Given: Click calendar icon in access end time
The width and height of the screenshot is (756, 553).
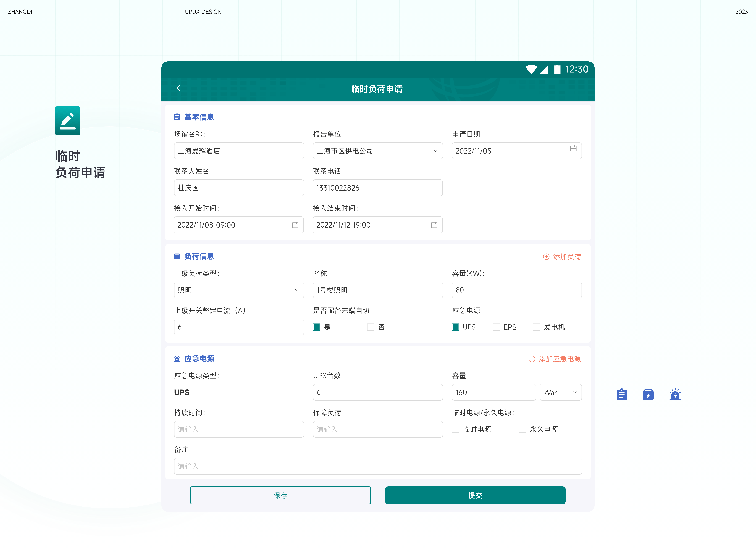Looking at the screenshot, I should (x=434, y=225).
